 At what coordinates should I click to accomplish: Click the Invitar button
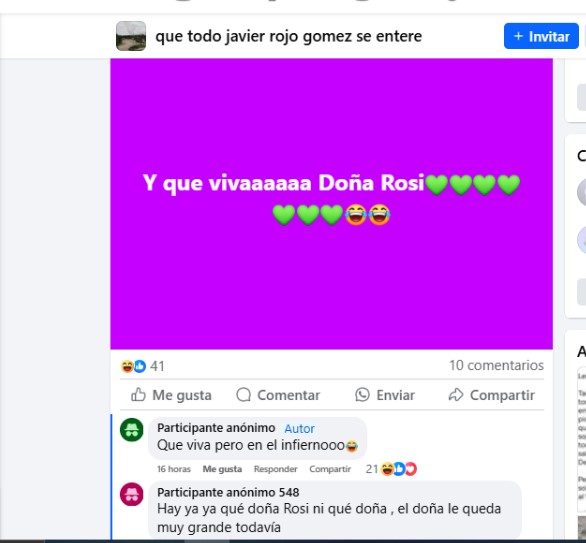pyautogui.click(x=541, y=36)
